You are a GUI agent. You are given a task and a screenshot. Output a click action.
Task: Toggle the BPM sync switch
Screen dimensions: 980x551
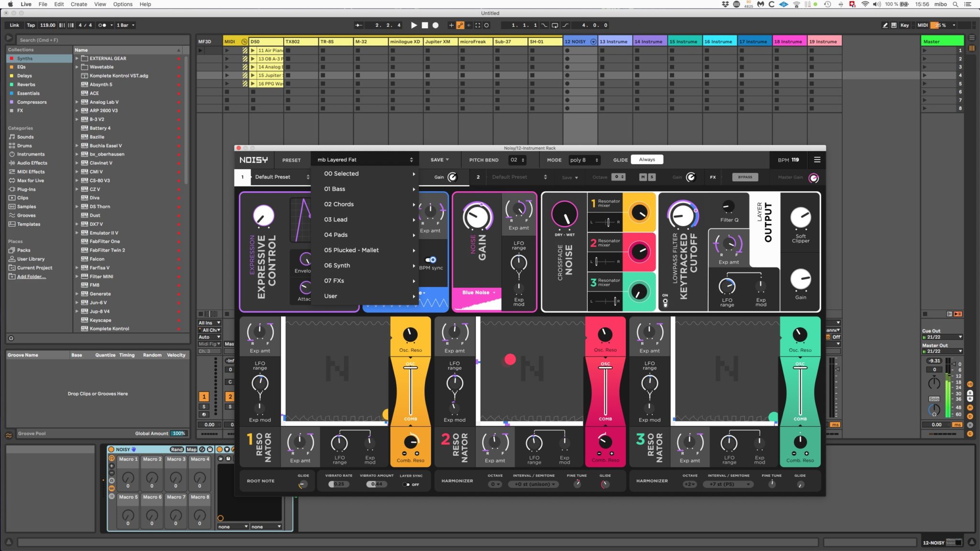(430, 260)
